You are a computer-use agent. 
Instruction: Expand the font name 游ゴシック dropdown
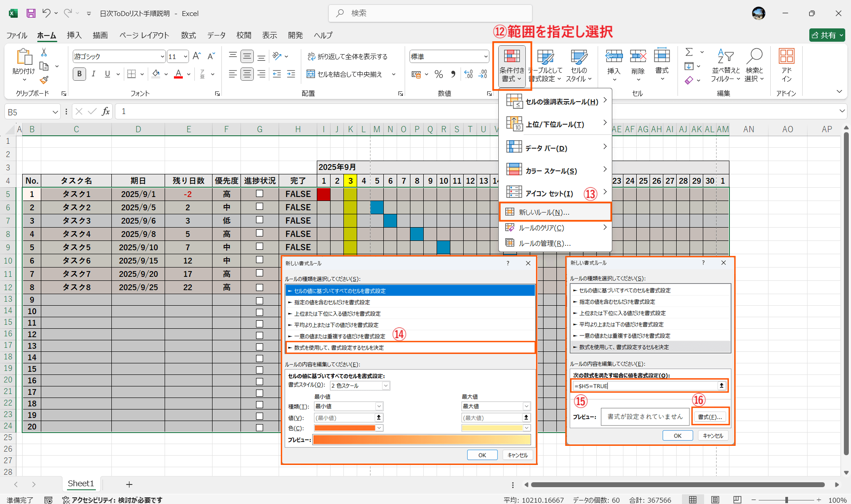point(162,56)
